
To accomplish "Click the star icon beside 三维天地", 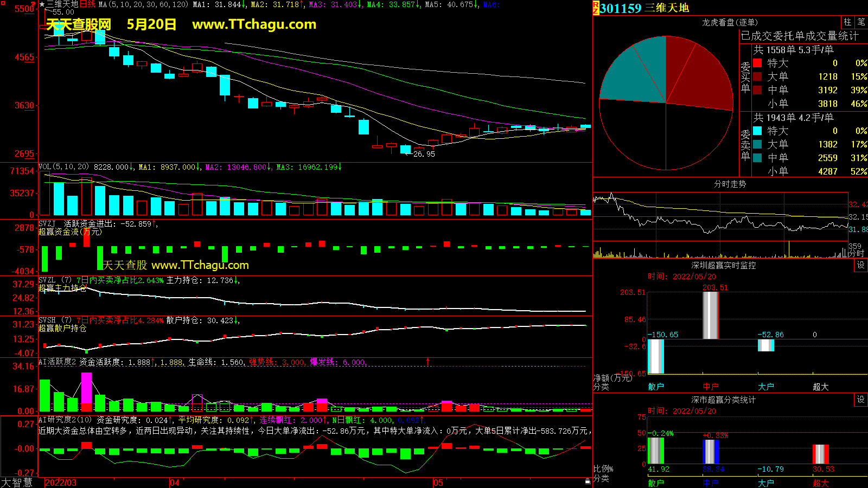I will (x=42, y=4).
